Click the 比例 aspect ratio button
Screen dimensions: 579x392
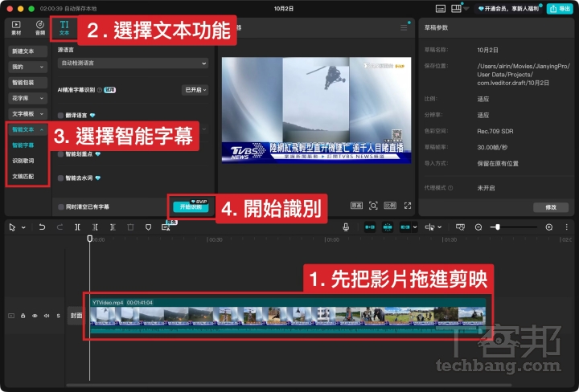point(390,206)
